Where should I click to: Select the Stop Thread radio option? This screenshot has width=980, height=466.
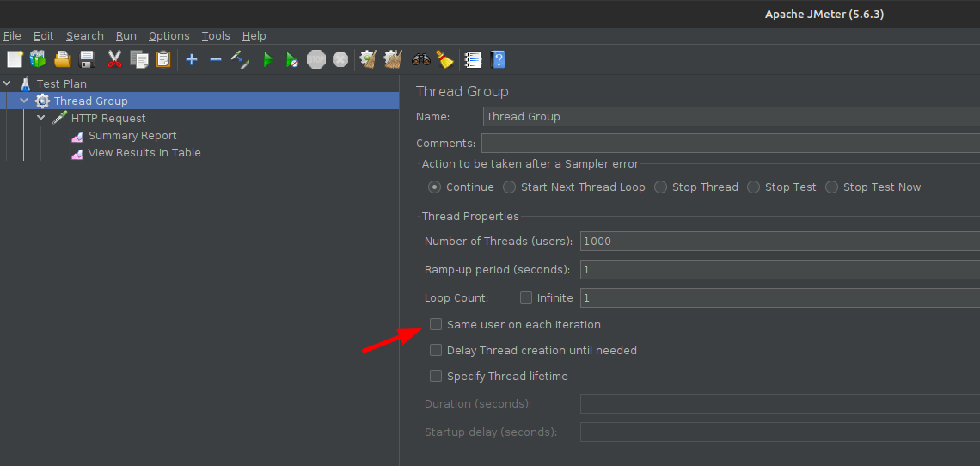[661, 187]
